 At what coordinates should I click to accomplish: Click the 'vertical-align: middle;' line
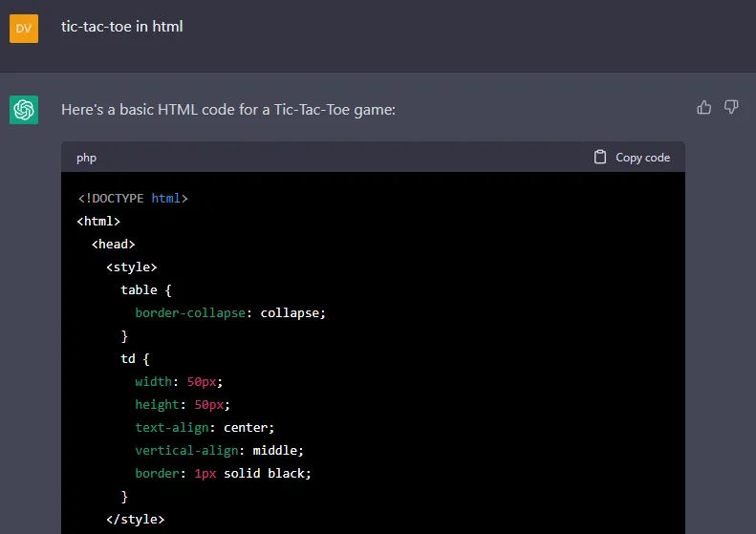[220, 451]
